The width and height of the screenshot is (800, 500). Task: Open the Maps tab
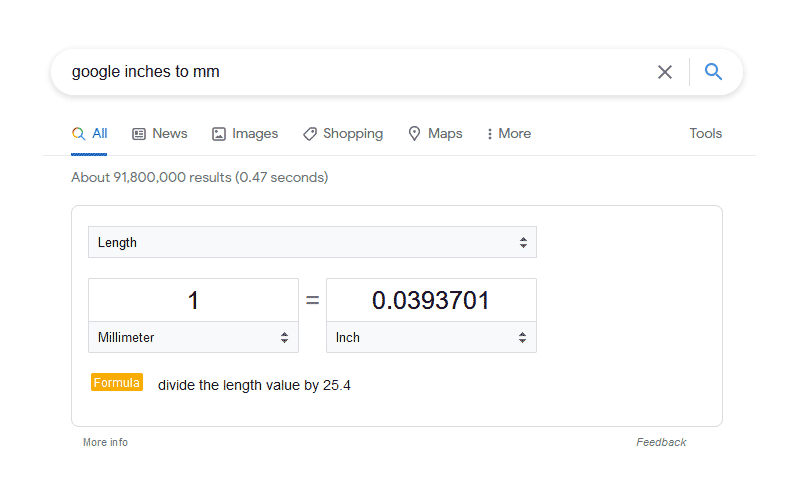(435, 134)
